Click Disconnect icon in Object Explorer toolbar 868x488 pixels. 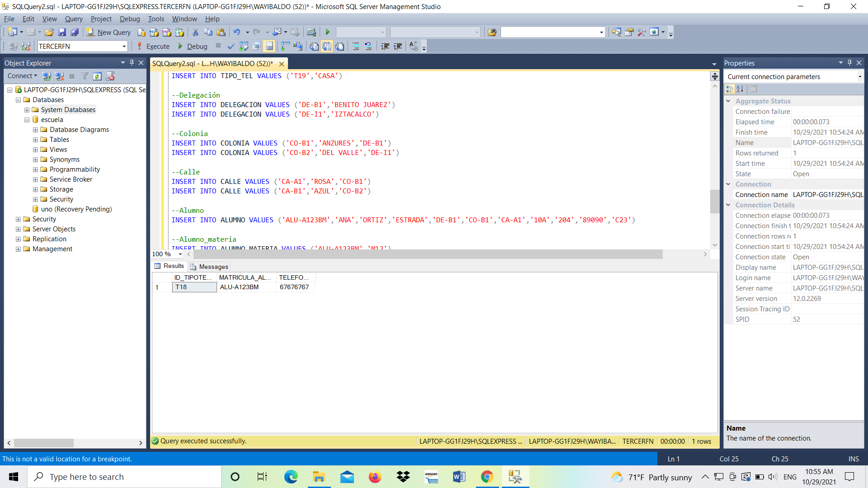click(59, 76)
